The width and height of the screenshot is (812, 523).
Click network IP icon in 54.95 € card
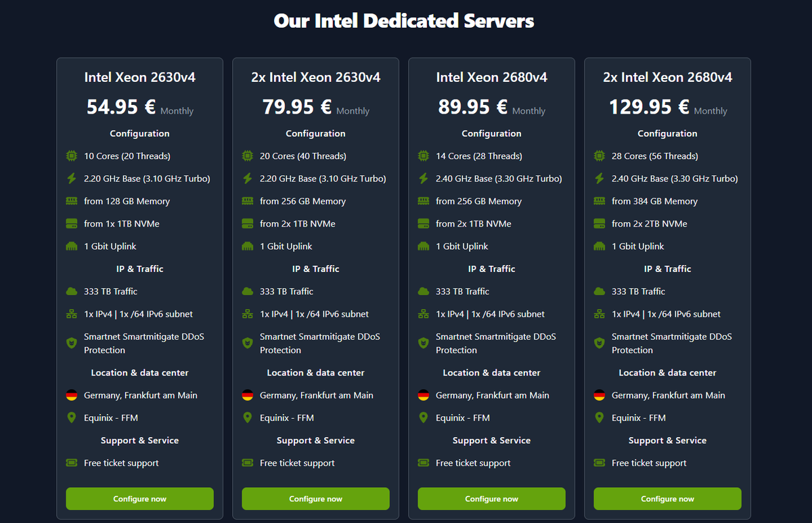71,314
